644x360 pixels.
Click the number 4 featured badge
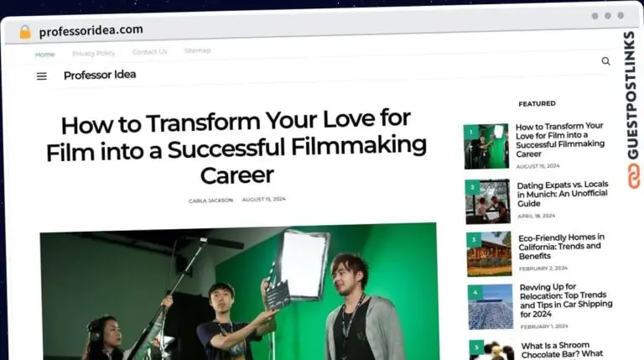tap(475, 293)
